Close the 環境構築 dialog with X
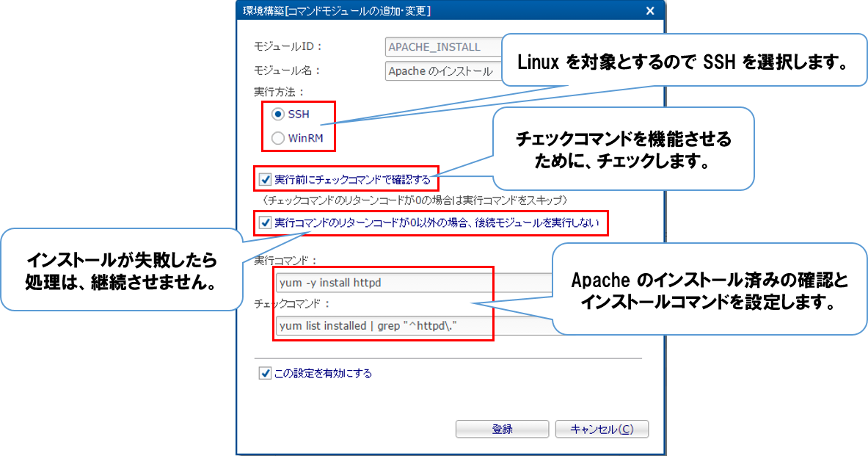868x456 pixels. click(650, 10)
